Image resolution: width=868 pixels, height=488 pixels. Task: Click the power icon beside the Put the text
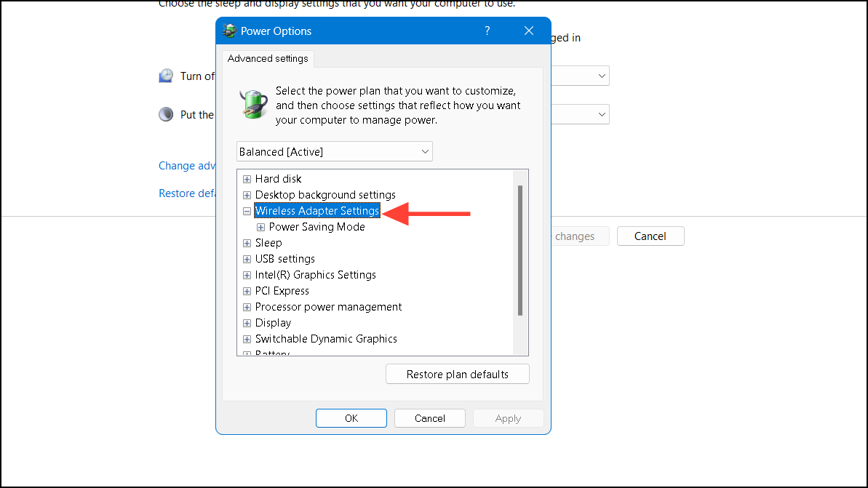pyautogui.click(x=166, y=114)
